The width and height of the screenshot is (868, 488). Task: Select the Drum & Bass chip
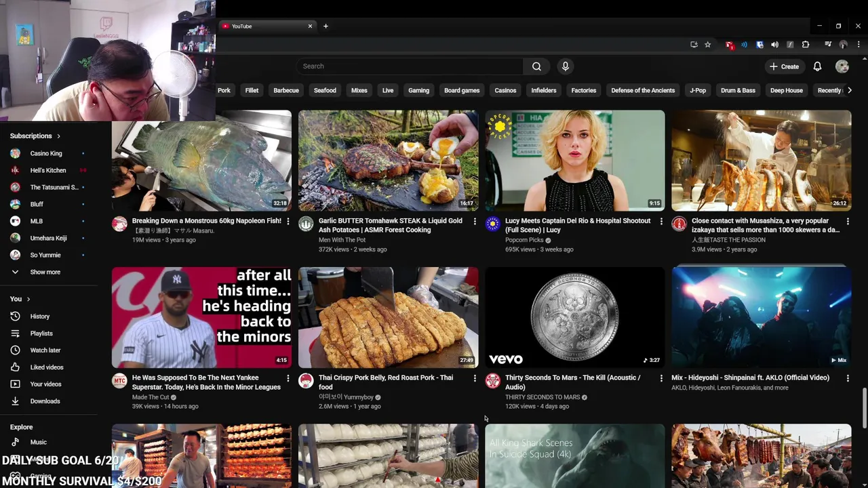[x=738, y=90]
